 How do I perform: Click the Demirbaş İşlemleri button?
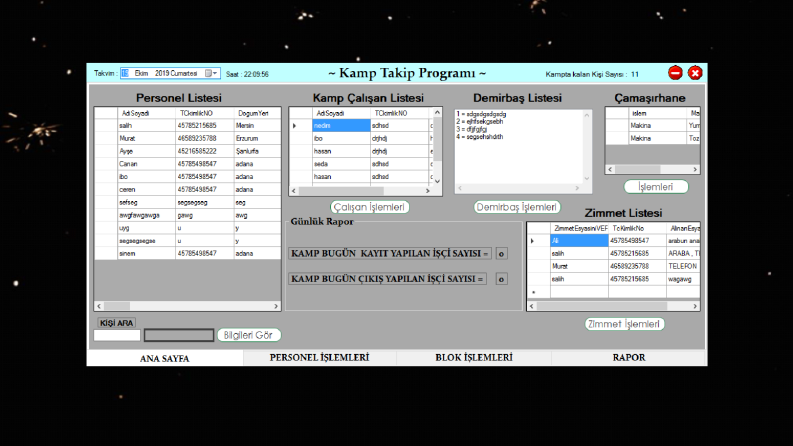click(x=517, y=207)
